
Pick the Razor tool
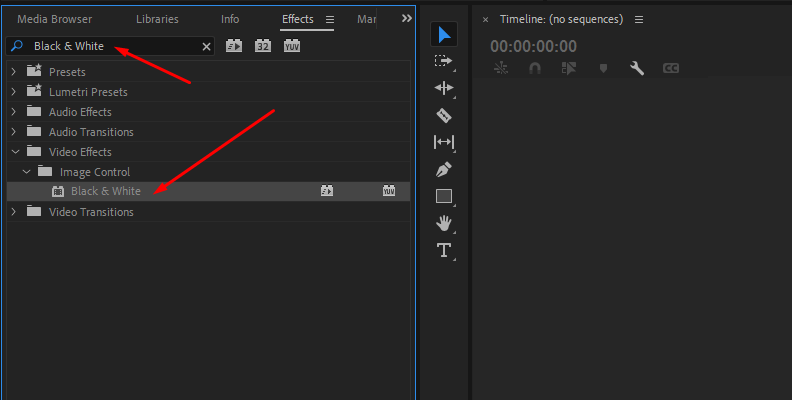coord(444,116)
